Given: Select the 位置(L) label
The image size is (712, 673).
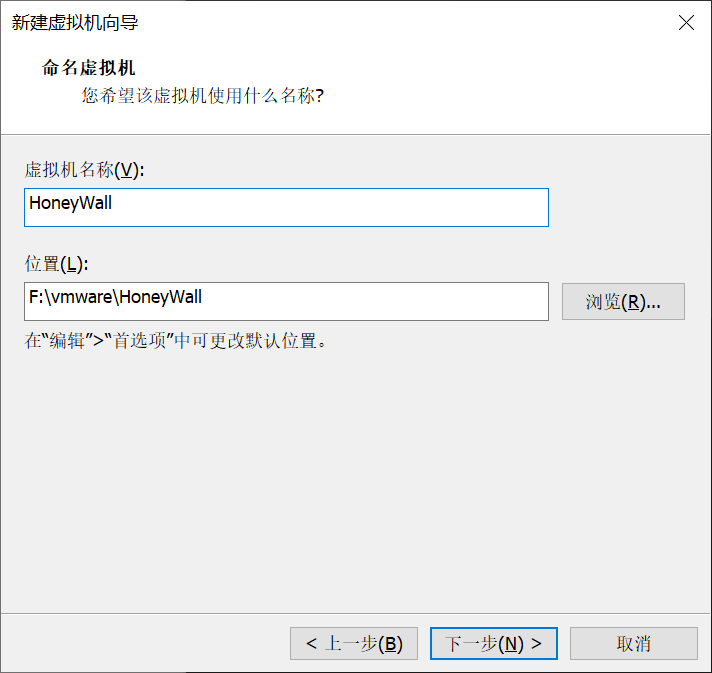Looking at the screenshot, I should tap(56, 264).
